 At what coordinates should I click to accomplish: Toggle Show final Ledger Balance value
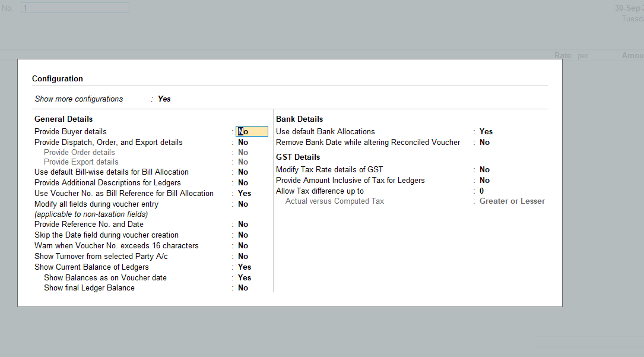point(243,288)
